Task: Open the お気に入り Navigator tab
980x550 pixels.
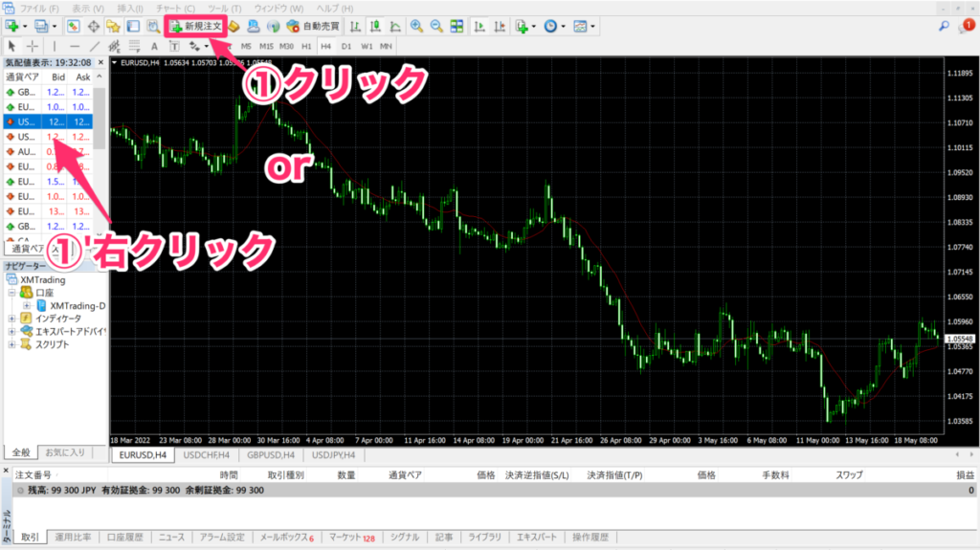Action: [x=65, y=451]
